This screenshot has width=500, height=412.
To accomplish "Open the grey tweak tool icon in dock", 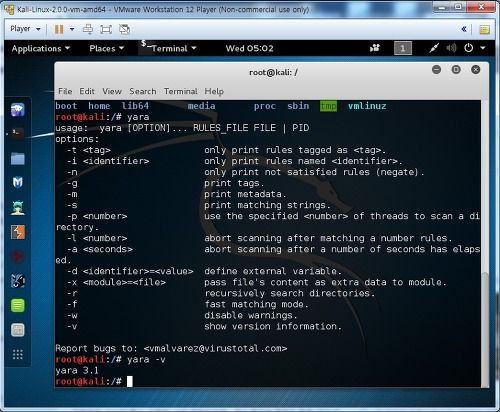I will [18, 330].
